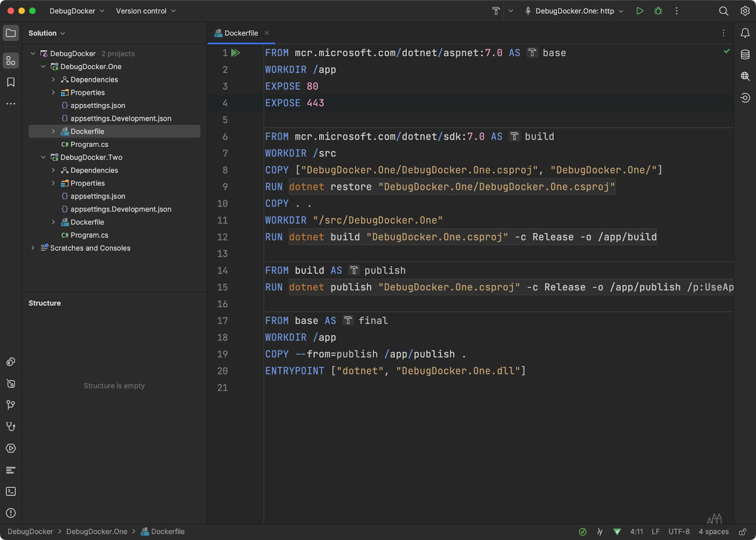
Task: Click the stethoscope diagnostics icon in left sidebar
Action: [11, 427]
